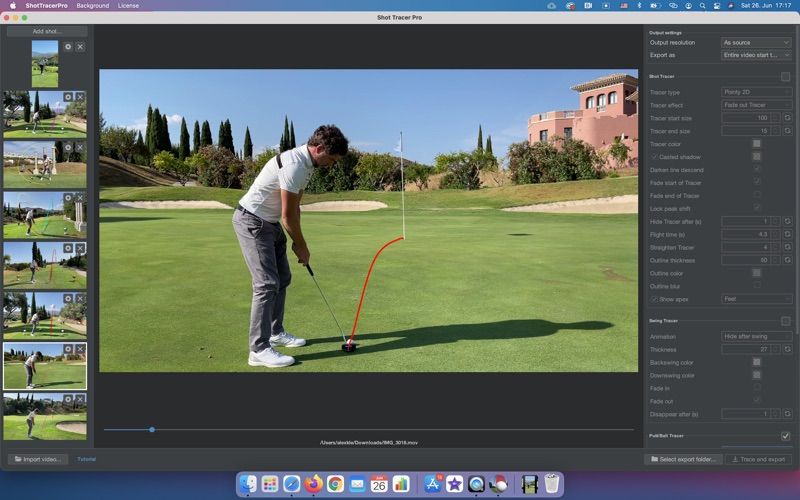Reset the Hide Tracer after value

pyautogui.click(x=787, y=221)
